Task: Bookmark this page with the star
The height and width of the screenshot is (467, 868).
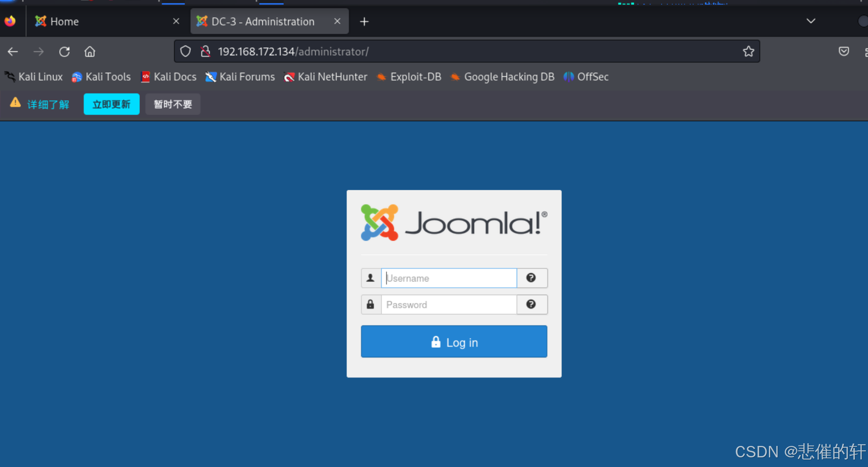Action: [x=748, y=51]
